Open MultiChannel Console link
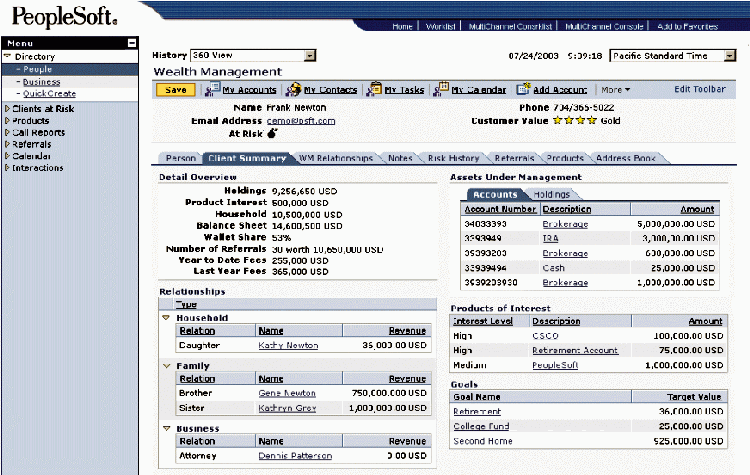 tap(604, 26)
